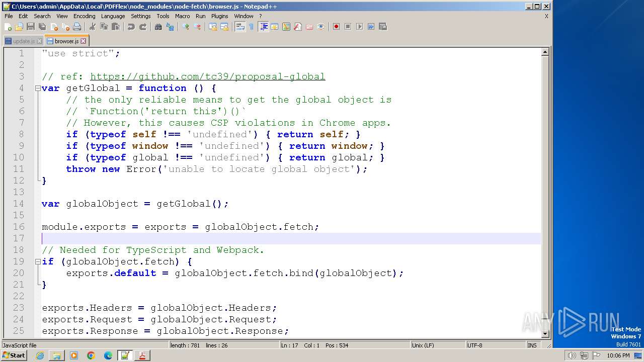Cut selection scissors icon
644x362 pixels.
[x=93, y=27]
